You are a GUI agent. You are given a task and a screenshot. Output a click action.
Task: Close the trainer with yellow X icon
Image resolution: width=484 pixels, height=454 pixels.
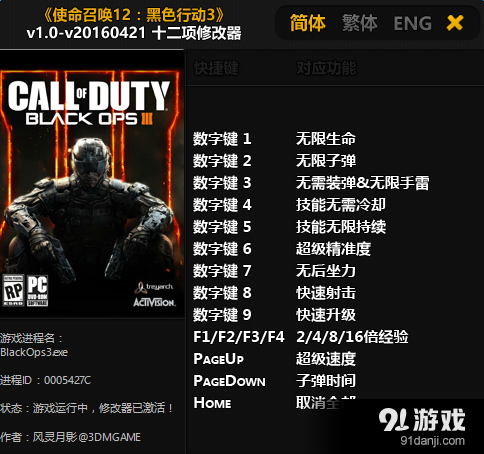tap(455, 23)
